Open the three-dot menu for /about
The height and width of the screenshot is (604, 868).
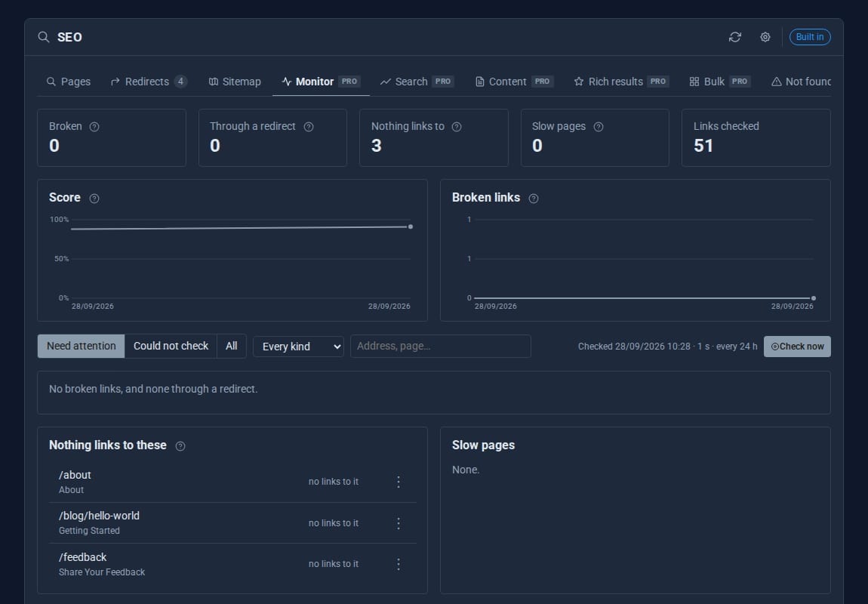(399, 482)
